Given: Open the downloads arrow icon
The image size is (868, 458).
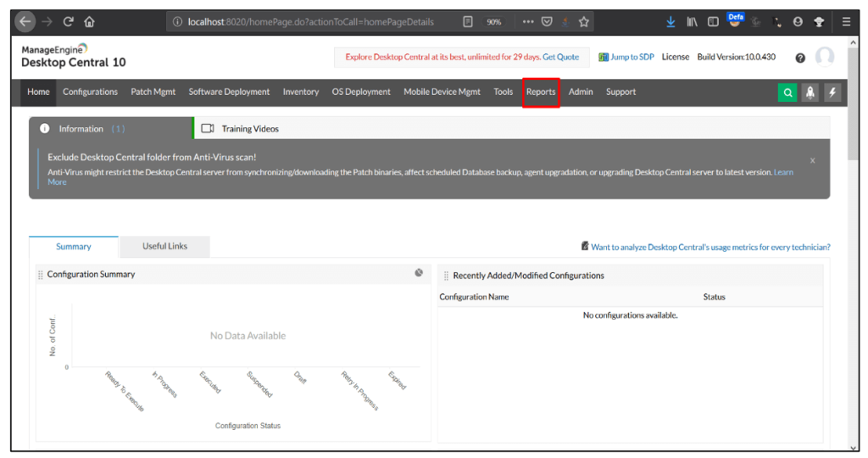Looking at the screenshot, I should 670,21.
